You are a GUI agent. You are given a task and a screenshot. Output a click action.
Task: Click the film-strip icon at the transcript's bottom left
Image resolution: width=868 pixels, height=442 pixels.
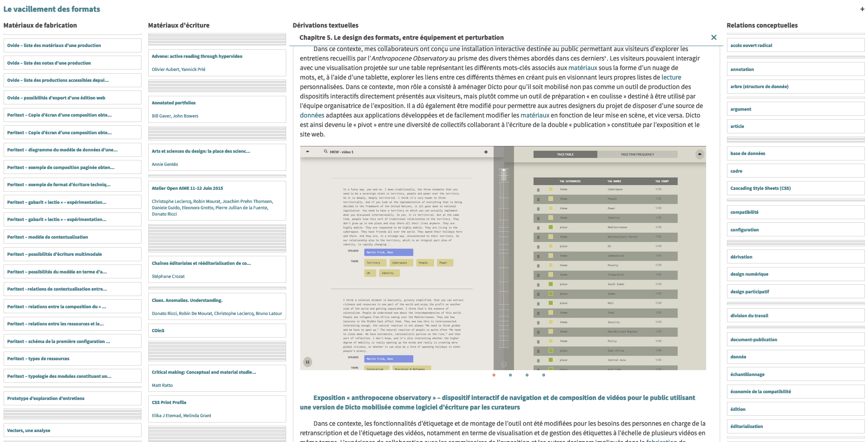(307, 362)
